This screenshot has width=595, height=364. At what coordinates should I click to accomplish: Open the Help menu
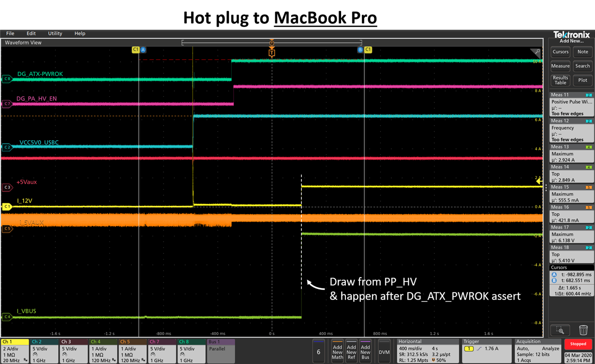point(80,33)
